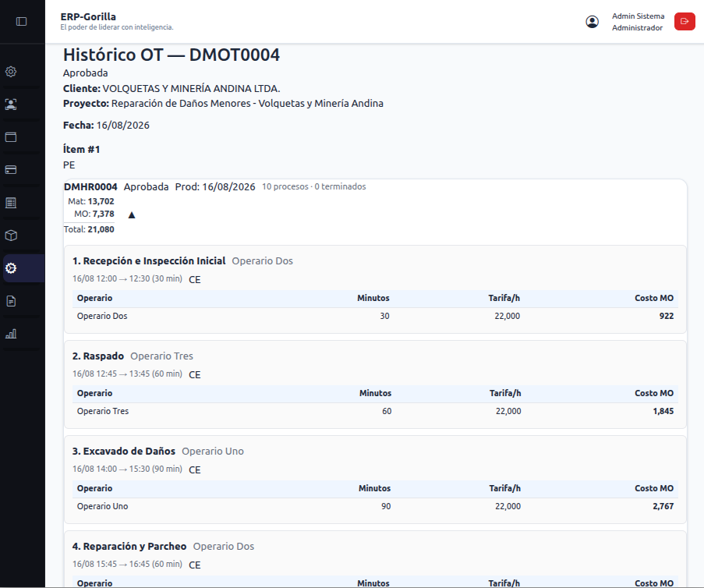This screenshot has width=704, height=588.
Task: Open the box package icon in sidebar
Action: point(11,236)
